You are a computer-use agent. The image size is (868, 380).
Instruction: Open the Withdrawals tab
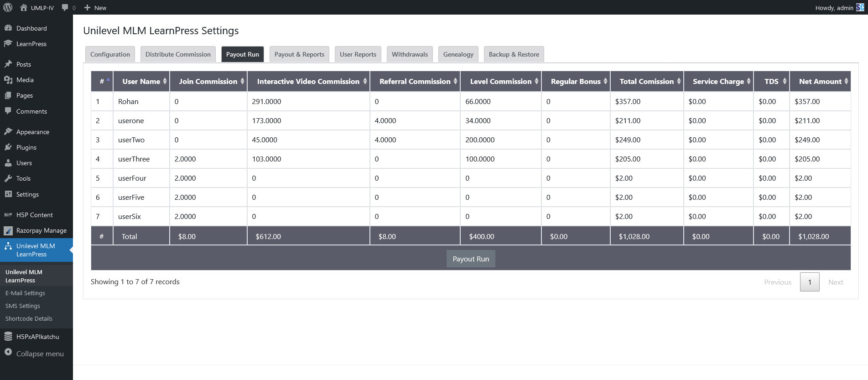point(410,54)
